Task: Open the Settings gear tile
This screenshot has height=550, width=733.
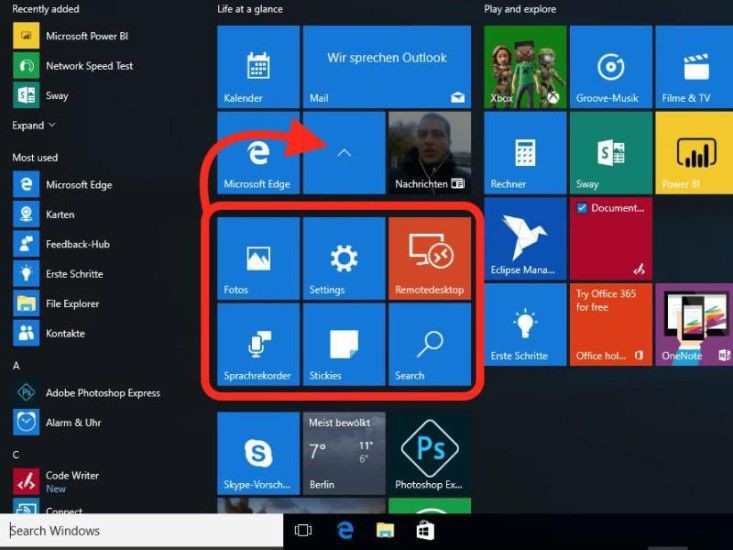Action: coord(344,258)
